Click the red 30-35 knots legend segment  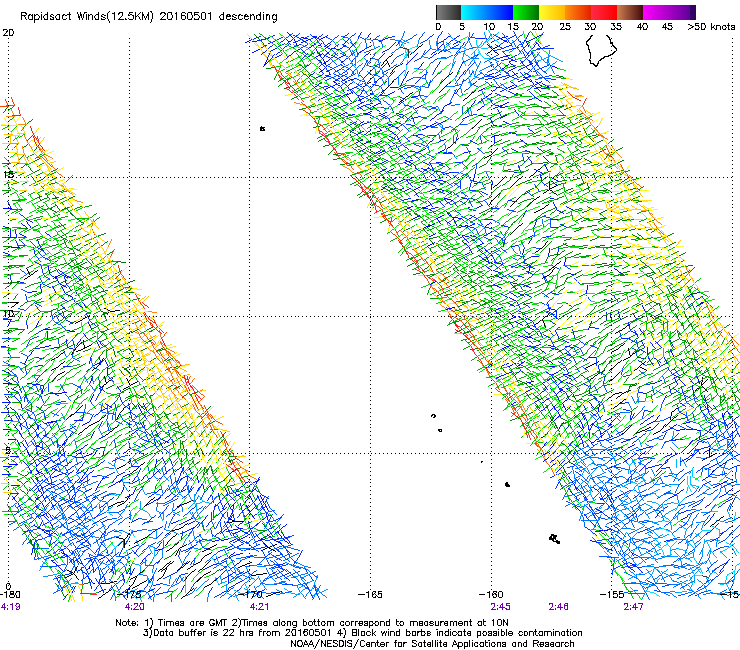click(604, 12)
